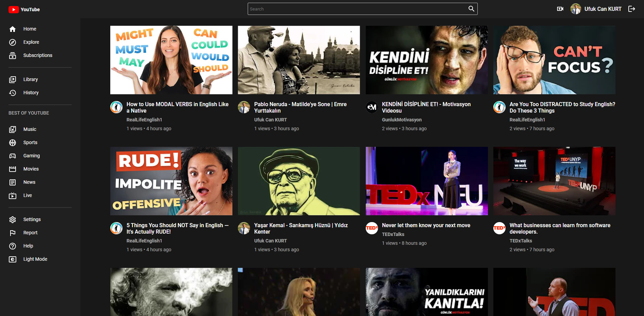Open title KENDİNİ DİSİPLİNE ET! Motivasyon Videosu
This screenshot has height=316, width=644.
click(x=426, y=107)
